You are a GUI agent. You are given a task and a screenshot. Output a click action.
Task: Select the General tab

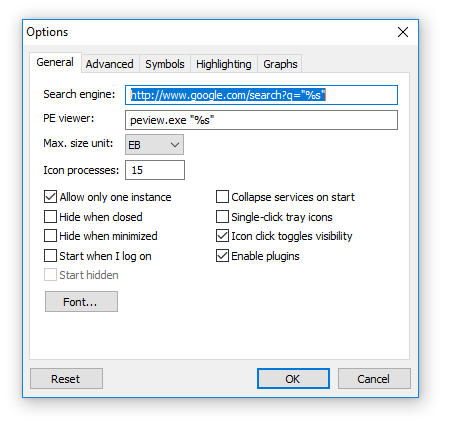coord(55,62)
